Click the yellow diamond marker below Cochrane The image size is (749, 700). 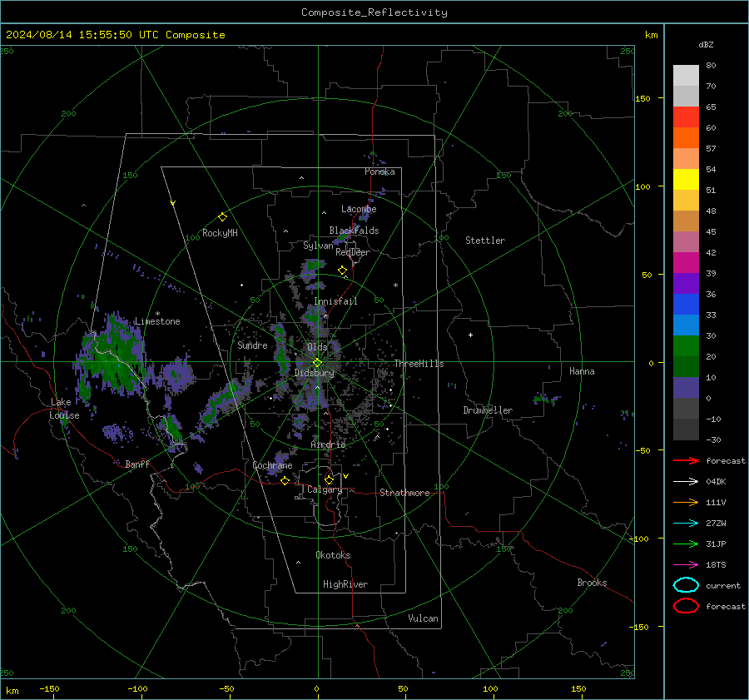point(285,481)
